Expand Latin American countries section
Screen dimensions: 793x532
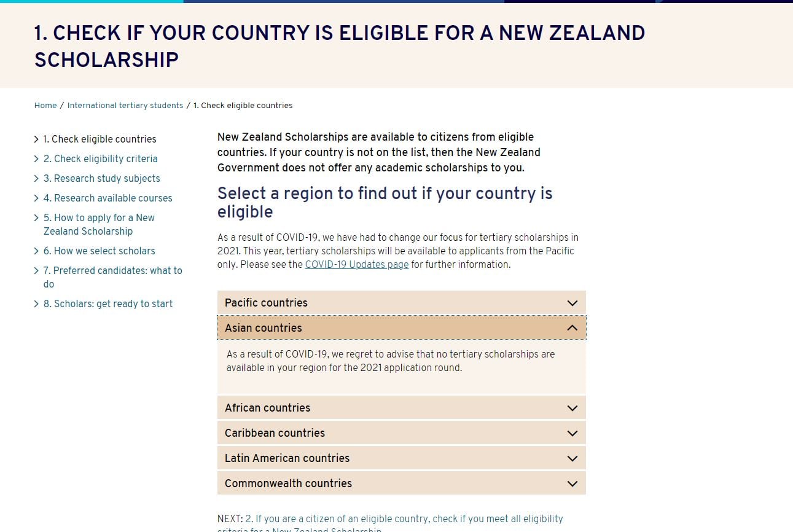coord(402,458)
